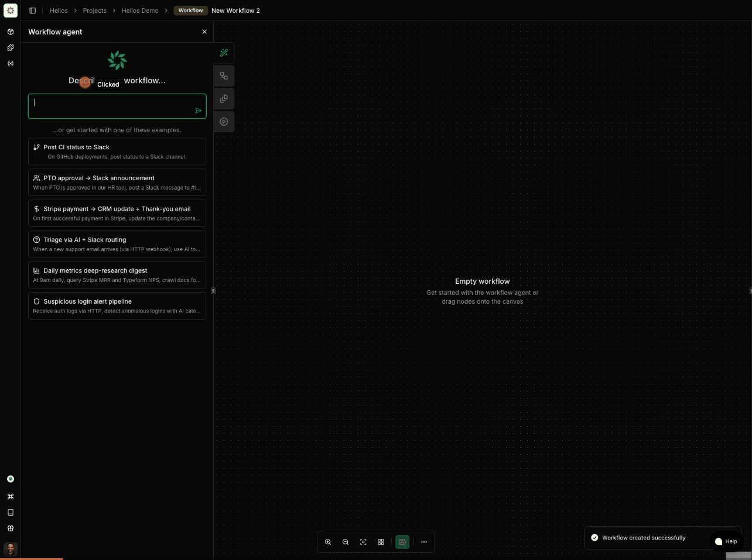752x560 pixels.
Task: Zoom out on the canvas
Action: pos(346,542)
